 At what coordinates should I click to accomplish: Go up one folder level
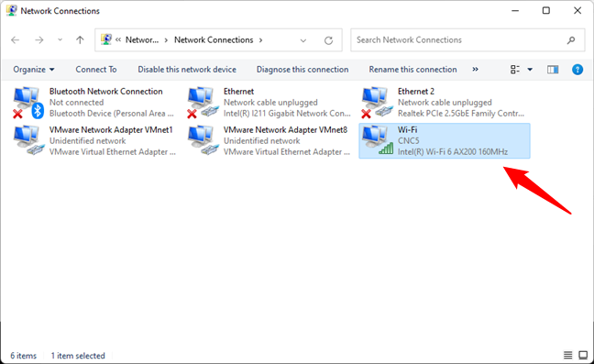(x=80, y=39)
